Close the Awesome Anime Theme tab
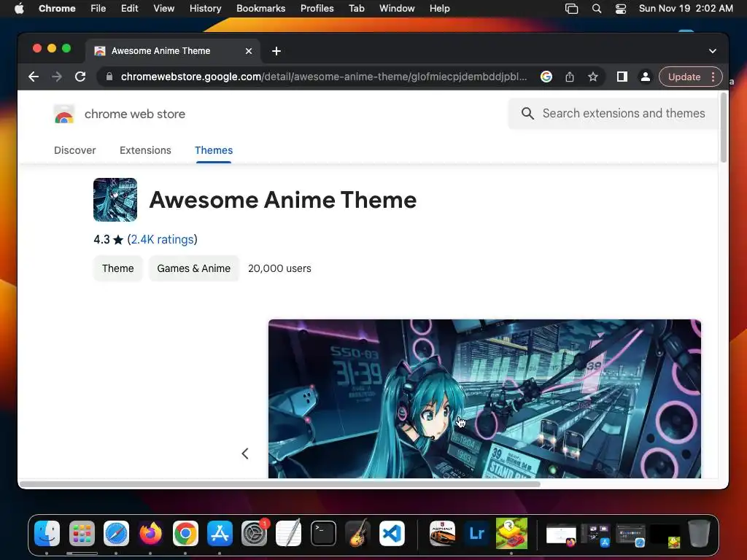The width and height of the screenshot is (747, 560). point(249,51)
